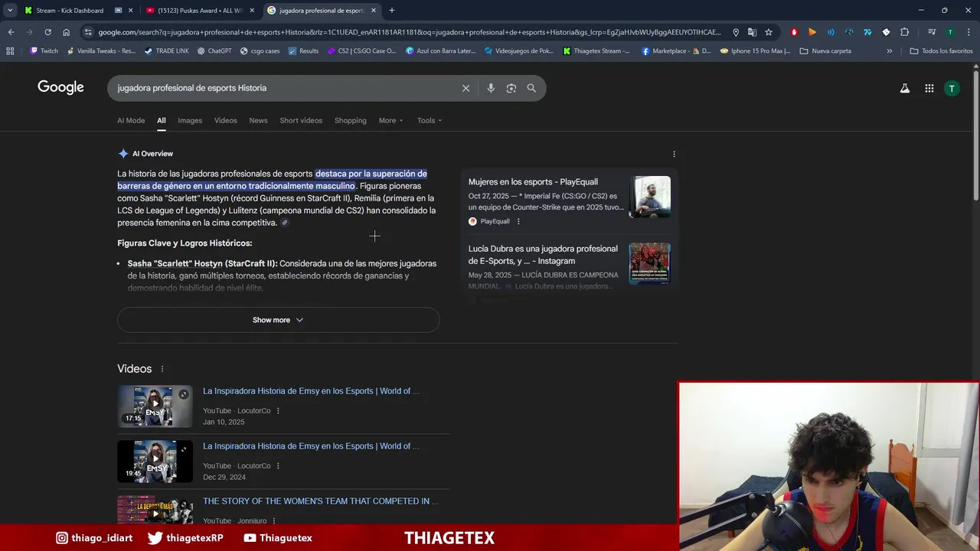980x551 pixels.
Task: Open the ChatGPT bookmark
Action: [x=214, y=51]
